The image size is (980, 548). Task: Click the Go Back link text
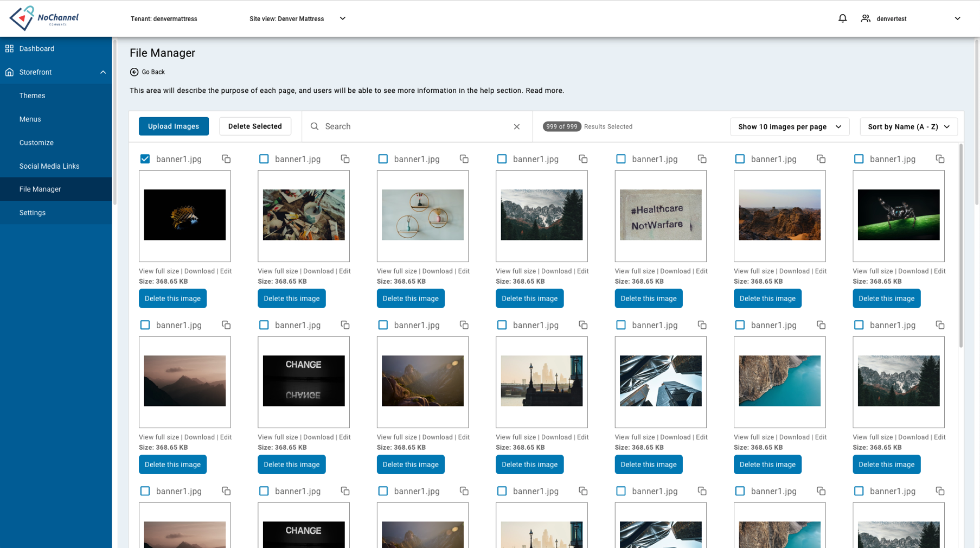(153, 72)
